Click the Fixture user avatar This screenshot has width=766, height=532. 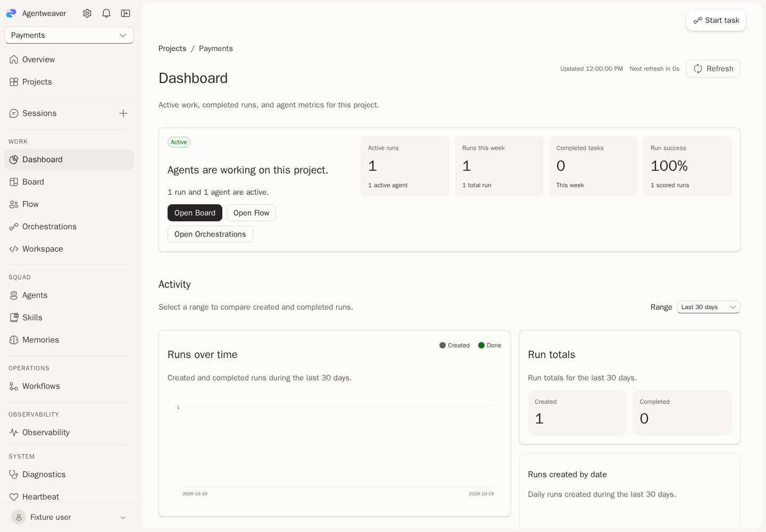pos(19,517)
